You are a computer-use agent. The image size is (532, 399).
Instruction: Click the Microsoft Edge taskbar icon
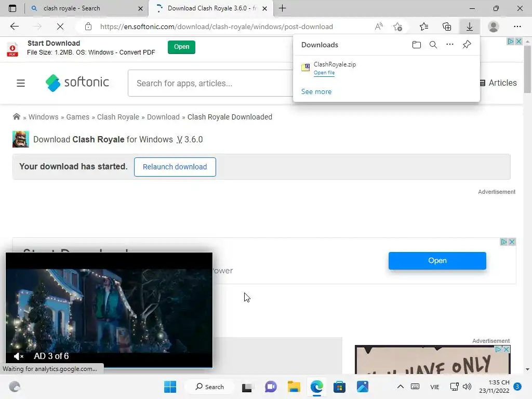click(316, 387)
